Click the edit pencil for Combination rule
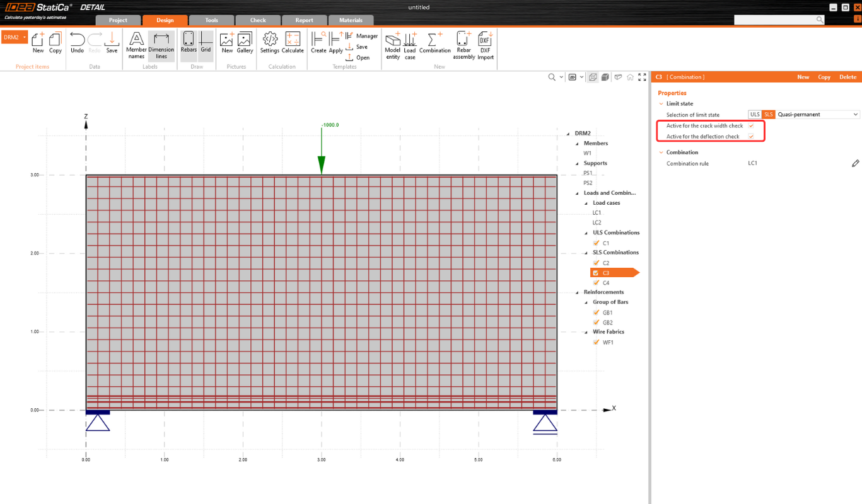 coord(855,164)
